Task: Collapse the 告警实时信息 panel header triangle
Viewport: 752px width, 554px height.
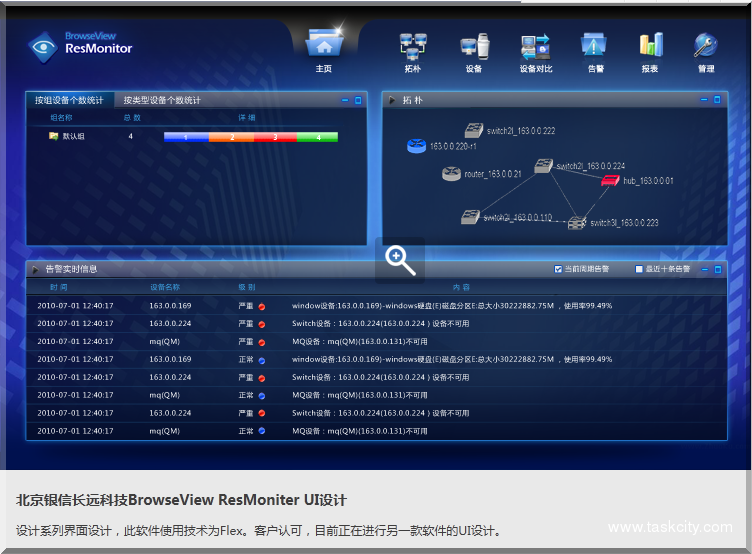Action: tap(36, 269)
